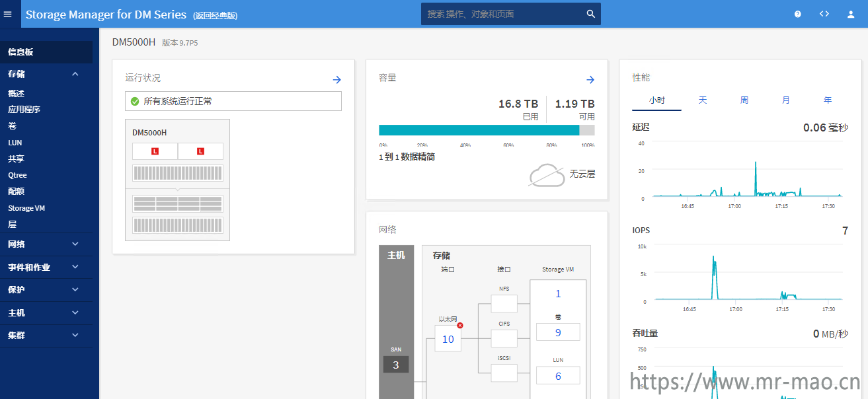Click the SAN host count 3

[396, 365]
